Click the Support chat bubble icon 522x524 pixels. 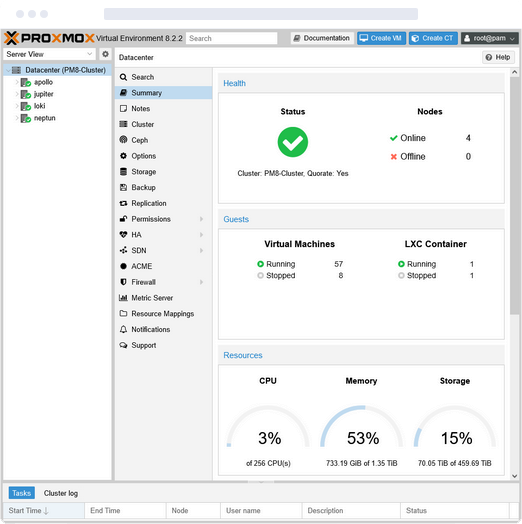(x=123, y=345)
